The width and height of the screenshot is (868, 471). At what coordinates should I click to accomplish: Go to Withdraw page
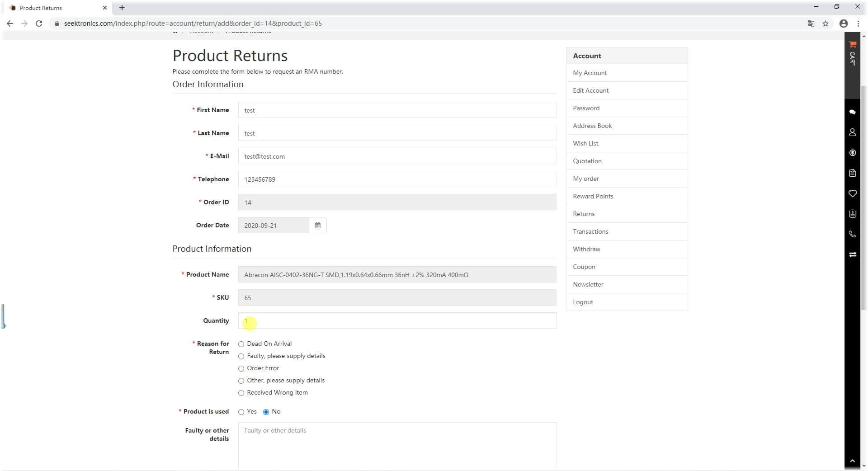(x=627, y=249)
